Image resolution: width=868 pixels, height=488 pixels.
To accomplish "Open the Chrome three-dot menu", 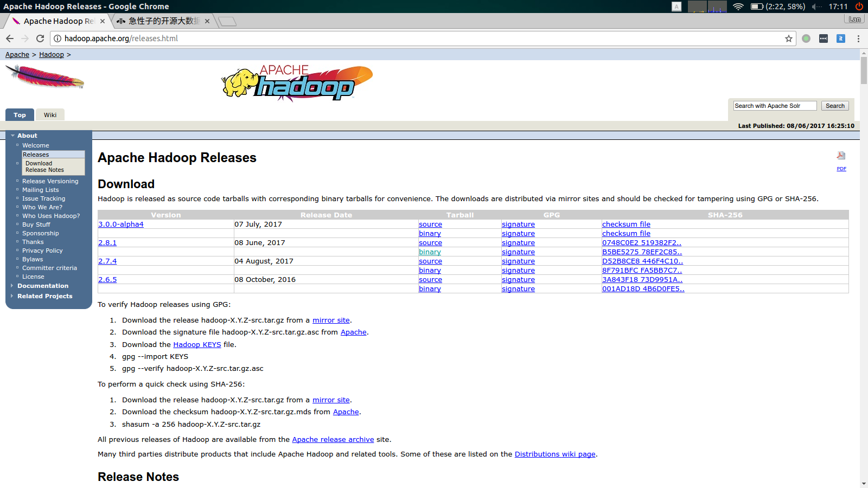I will (x=858, y=38).
